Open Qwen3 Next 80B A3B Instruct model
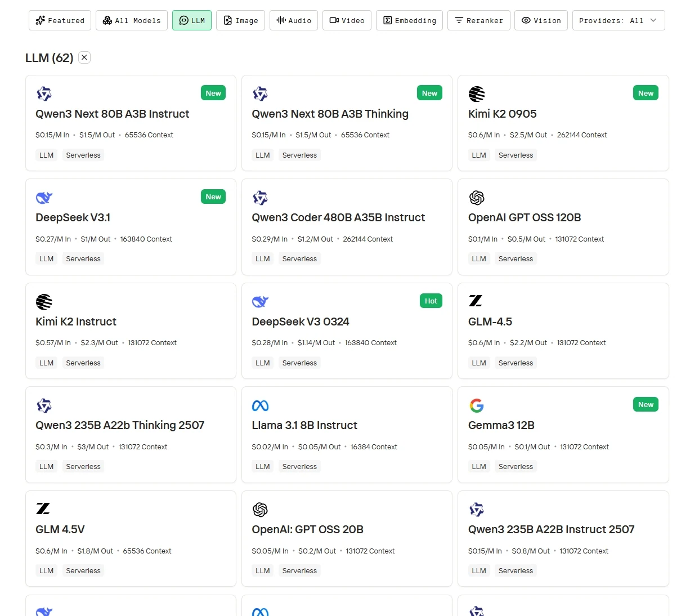This screenshot has height=616, width=690. tap(113, 114)
